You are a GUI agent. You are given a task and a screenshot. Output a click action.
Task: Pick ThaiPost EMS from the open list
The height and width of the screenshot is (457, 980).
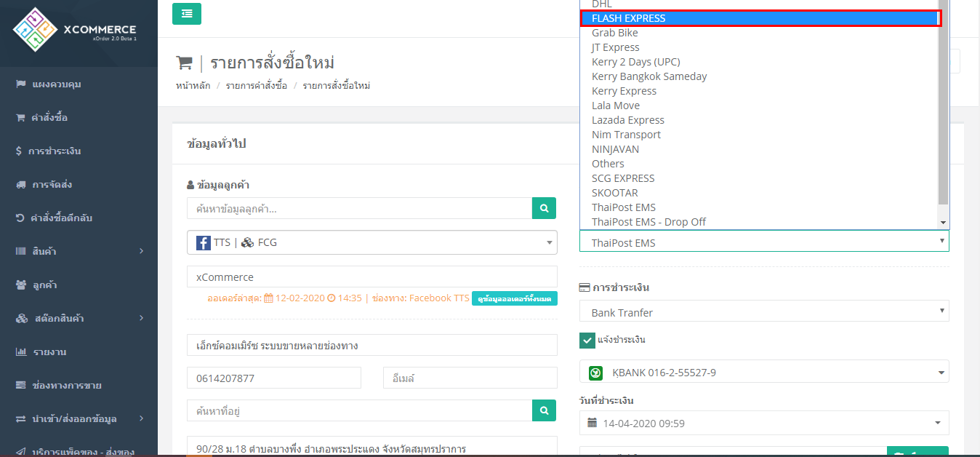(759, 207)
